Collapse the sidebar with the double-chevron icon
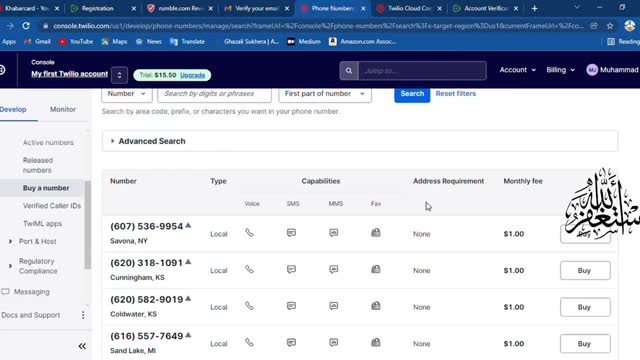Image resolution: width=640 pixels, height=360 pixels. pos(82,346)
